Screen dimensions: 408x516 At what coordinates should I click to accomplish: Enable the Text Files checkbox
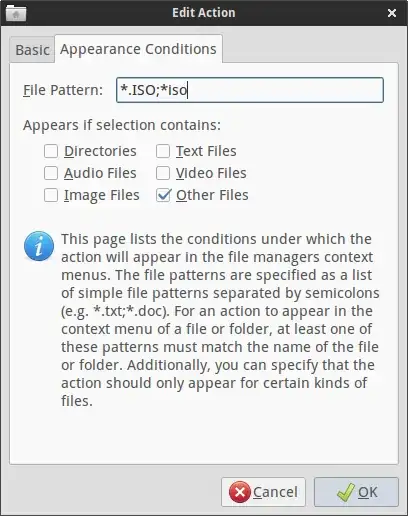pos(163,151)
